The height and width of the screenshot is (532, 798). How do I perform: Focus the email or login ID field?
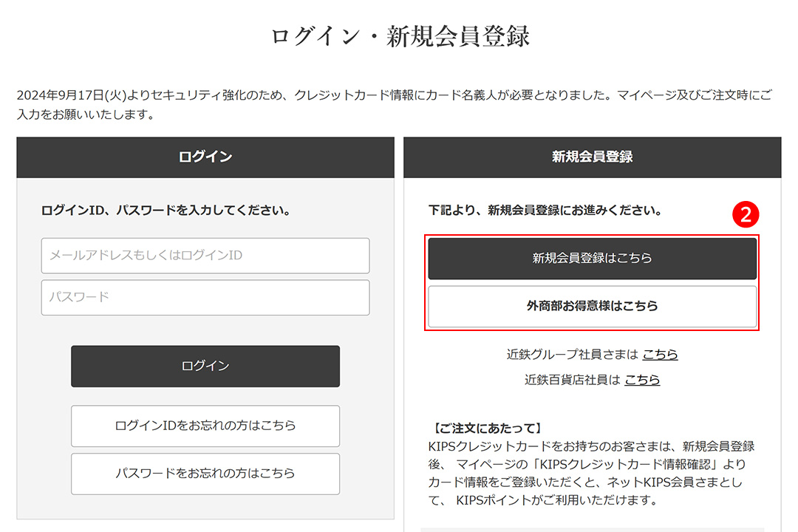tap(205, 256)
